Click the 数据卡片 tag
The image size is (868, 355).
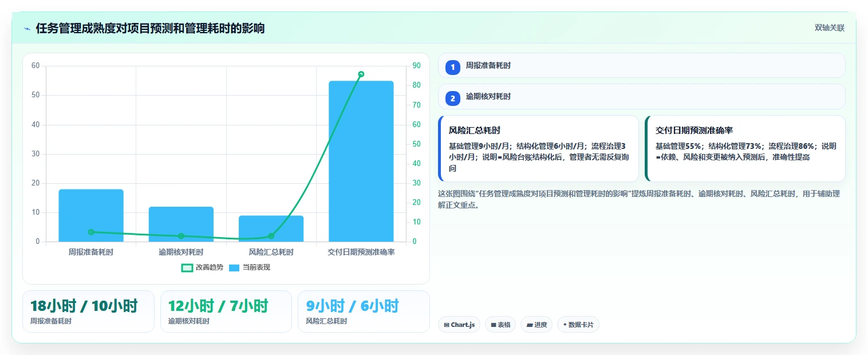click(578, 325)
